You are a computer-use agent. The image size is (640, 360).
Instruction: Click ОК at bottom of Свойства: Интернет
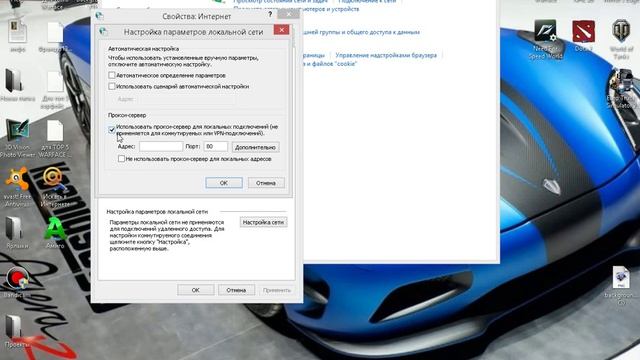click(196, 290)
